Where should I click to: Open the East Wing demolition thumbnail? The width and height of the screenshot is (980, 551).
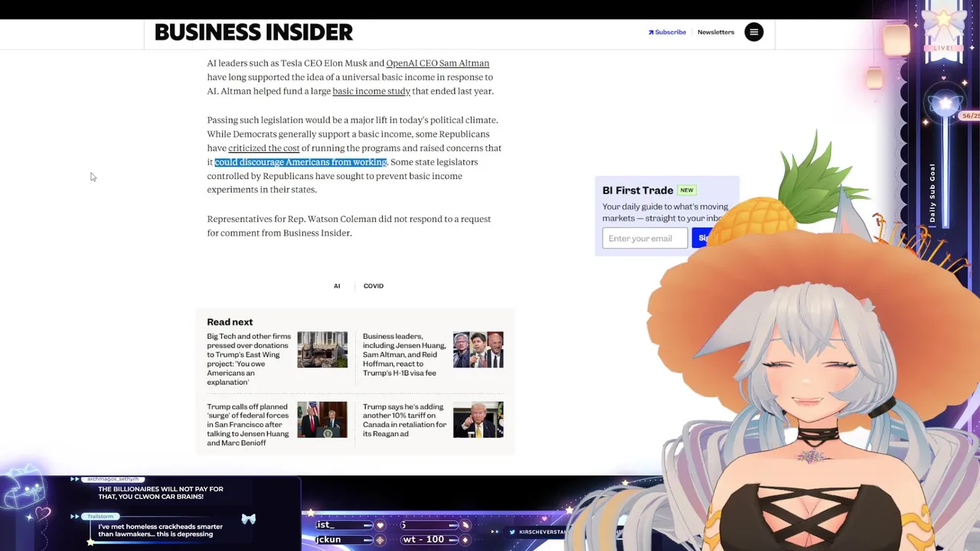coord(322,350)
